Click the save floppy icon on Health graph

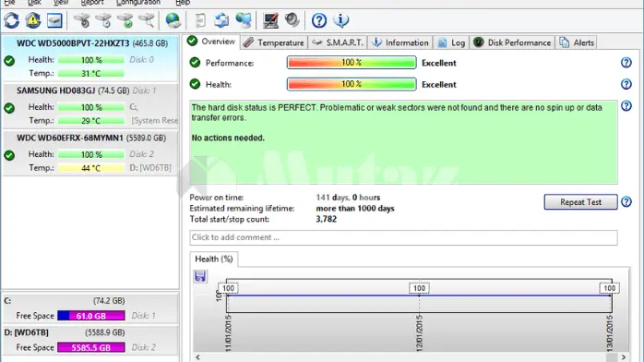(200, 276)
